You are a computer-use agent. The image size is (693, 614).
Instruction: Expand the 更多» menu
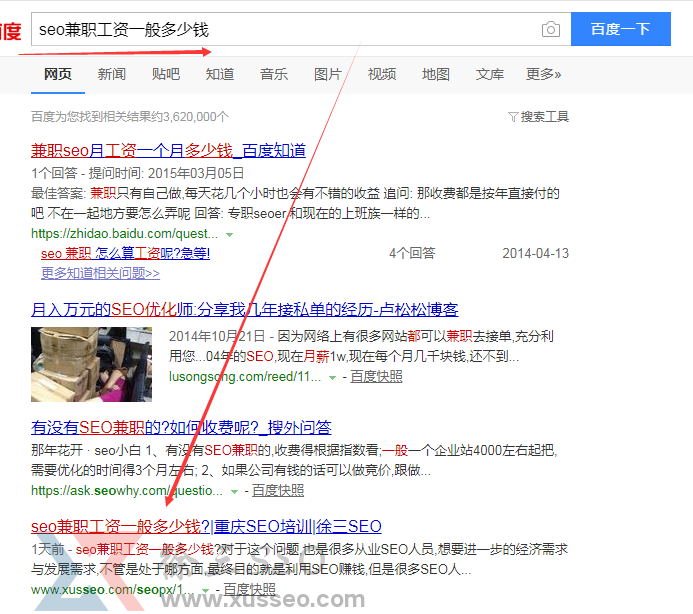(543, 74)
